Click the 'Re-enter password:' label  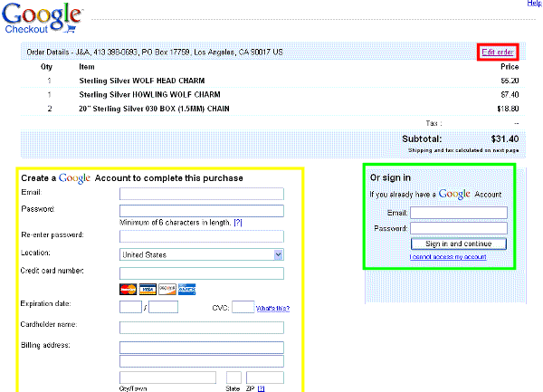click(52, 234)
